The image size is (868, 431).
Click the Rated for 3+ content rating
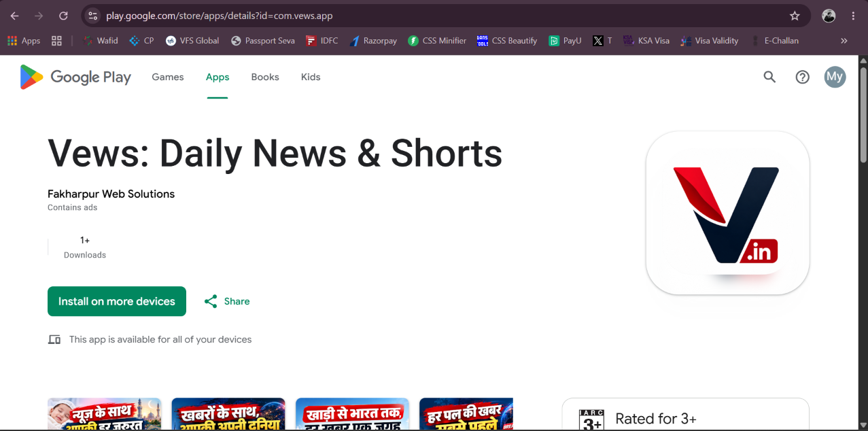(655, 419)
